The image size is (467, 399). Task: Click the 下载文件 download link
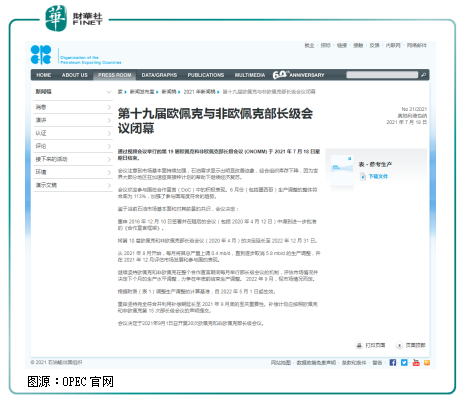pos(378,176)
